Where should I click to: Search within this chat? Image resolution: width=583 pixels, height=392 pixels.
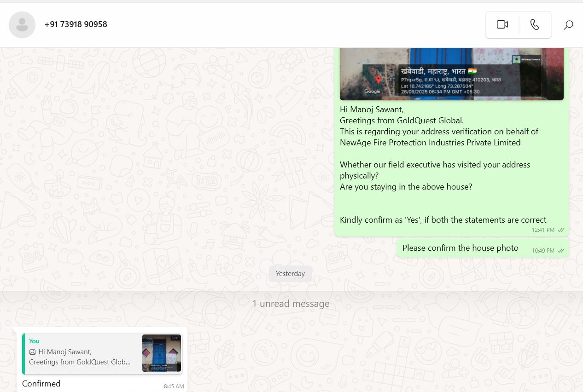coord(568,25)
